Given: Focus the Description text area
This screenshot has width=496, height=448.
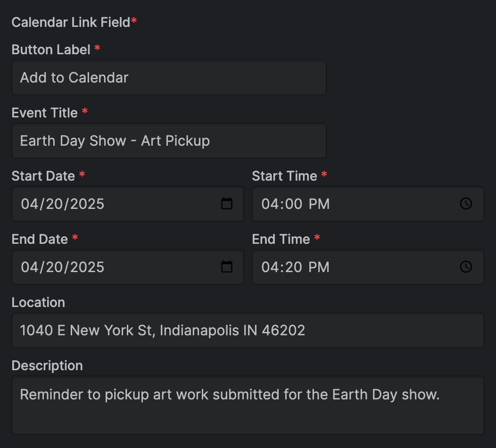Looking at the screenshot, I should pyautogui.click(x=248, y=405).
